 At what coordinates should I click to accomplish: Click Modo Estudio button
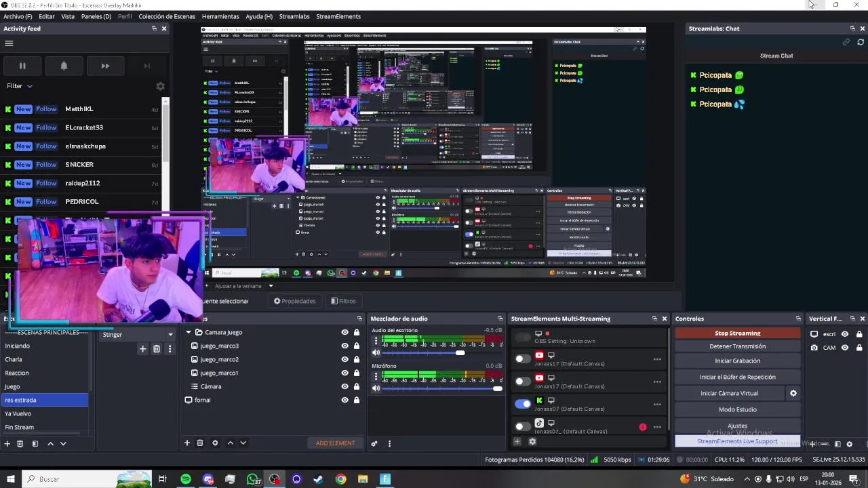click(x=737, y=409)
